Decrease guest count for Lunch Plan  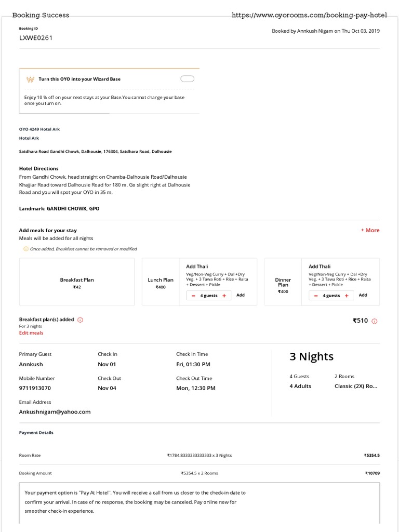pyautogui.click(x=194, y=296)
